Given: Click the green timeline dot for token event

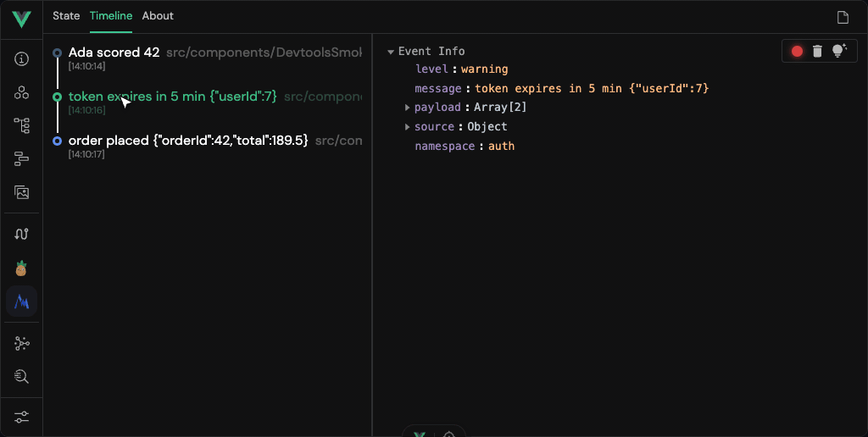Looking at the screenshot, I should (57, 97).
